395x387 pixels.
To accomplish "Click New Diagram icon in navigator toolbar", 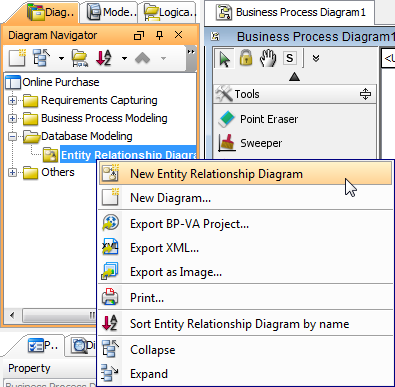I will pyautogui.click(x=17, y=58).
